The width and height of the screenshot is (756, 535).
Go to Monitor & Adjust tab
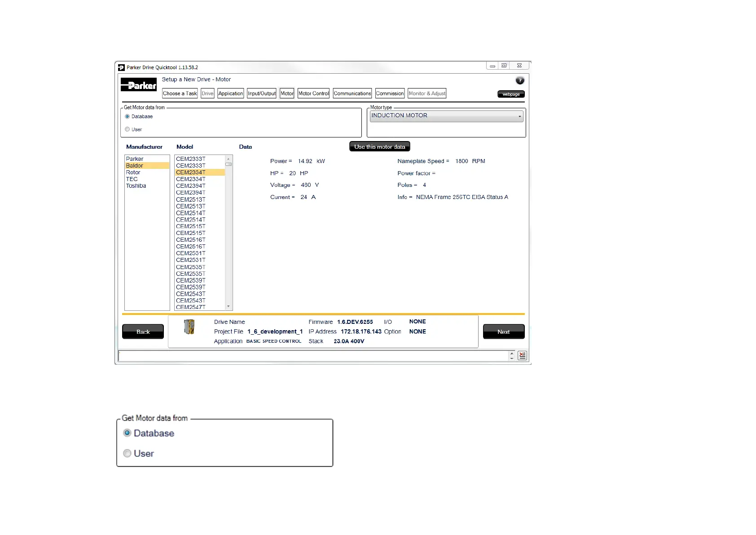[427, 93]
